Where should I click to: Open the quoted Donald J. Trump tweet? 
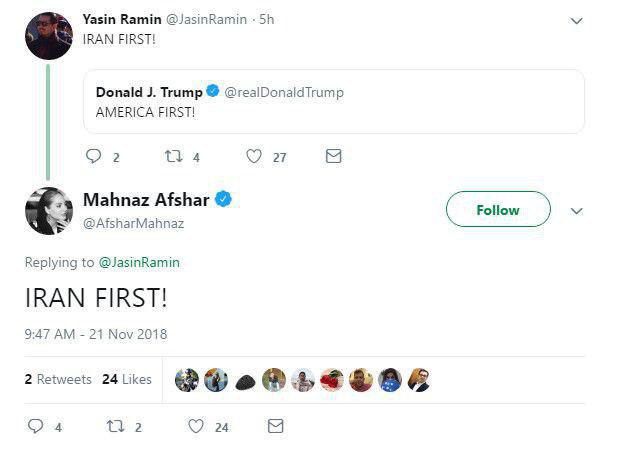333,101
